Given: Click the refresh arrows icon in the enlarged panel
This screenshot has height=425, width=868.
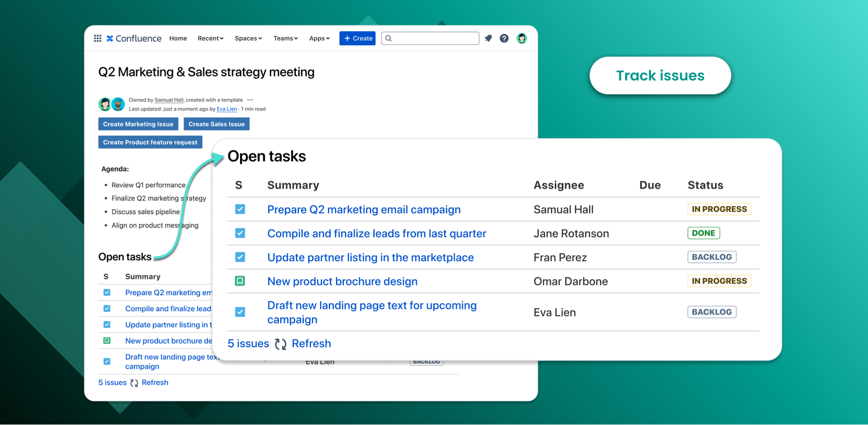Looking at the screenshot, I should [281, 344].
